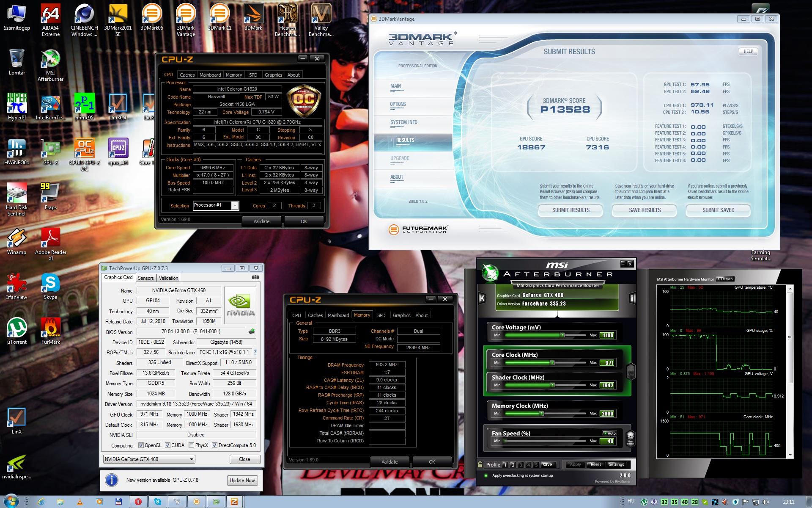
Task: Click PCI-E bus interface question mark
Action: 255,352
